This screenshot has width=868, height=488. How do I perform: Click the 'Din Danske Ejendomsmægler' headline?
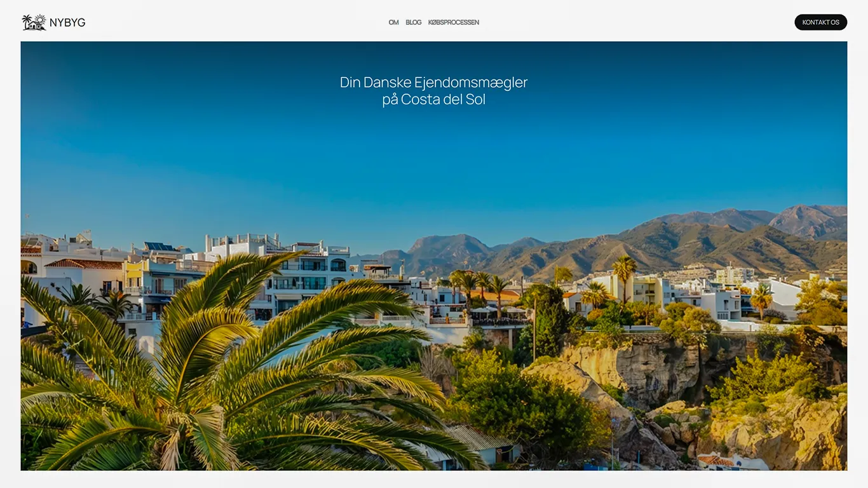tap(433, 82)
